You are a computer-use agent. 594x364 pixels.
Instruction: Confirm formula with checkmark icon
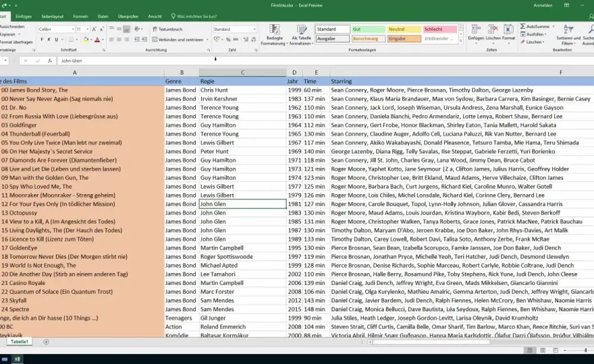(38, 61)
